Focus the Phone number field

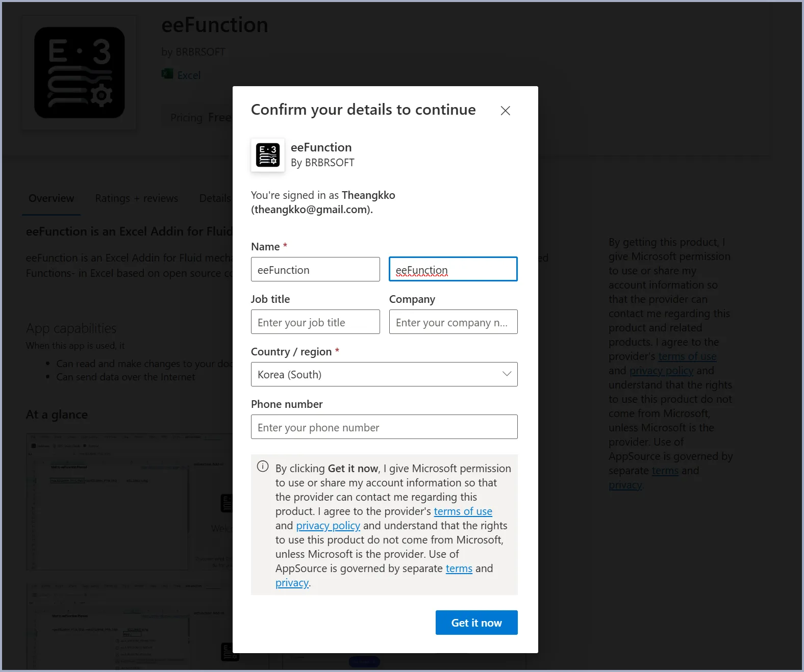pos(384,427)
